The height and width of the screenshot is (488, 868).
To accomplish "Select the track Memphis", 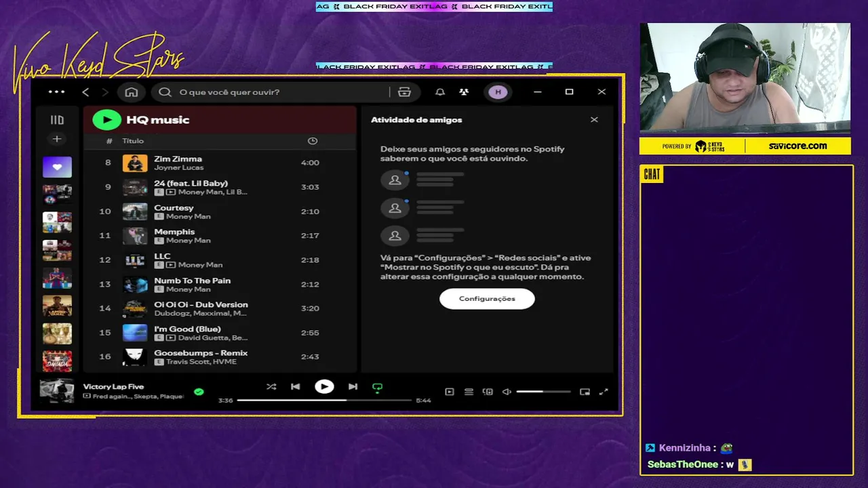I will [x=220, y=235].
